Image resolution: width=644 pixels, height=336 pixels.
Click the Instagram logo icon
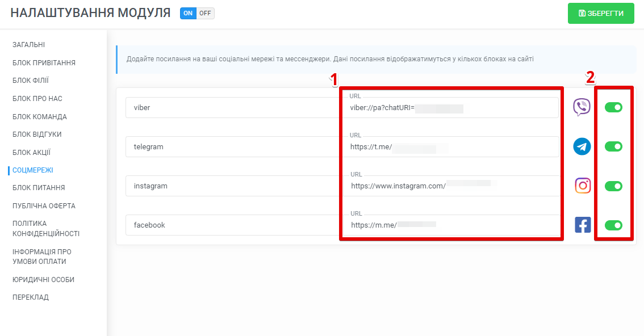pos(583,186)
